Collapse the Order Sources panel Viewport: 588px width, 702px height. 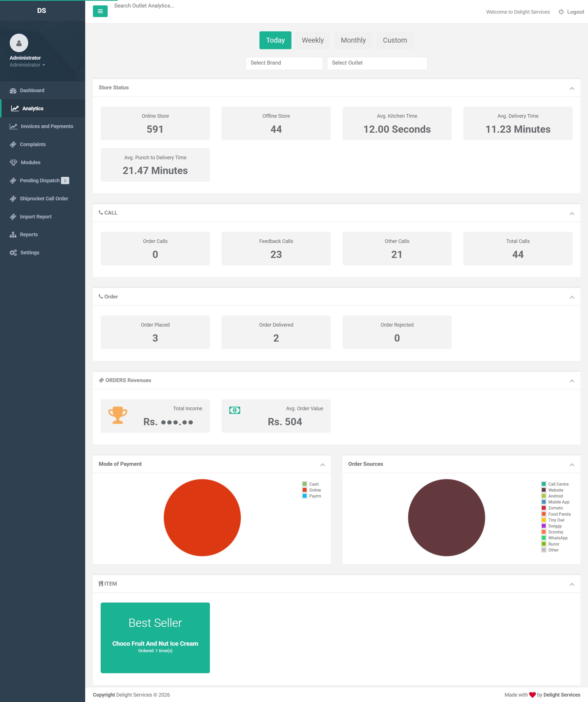pyautogui.click(x=572, y=465)
